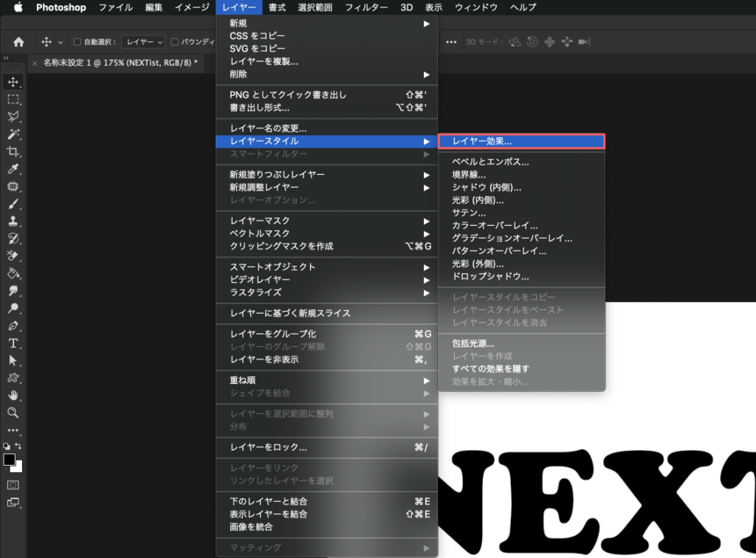
Task: Expand the レイヤーマスク submenu
Action: (327, 221)
